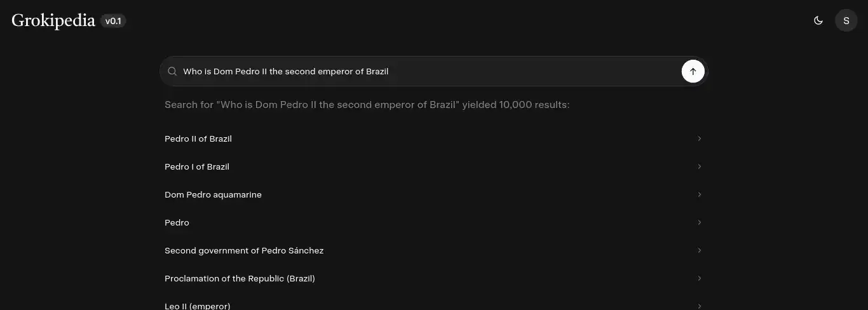Open Second government of Pedro Sánchez

pos(244,250)
